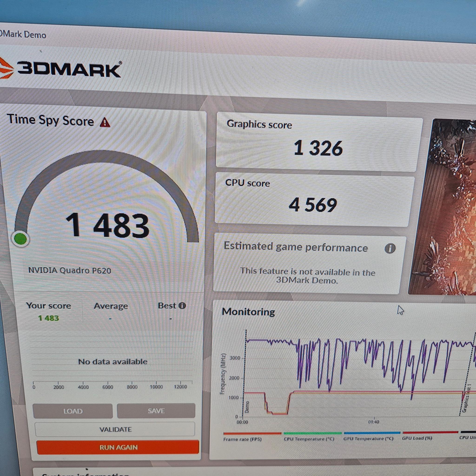
Task: Click the green dot on the score gauge
Action: 20,239
